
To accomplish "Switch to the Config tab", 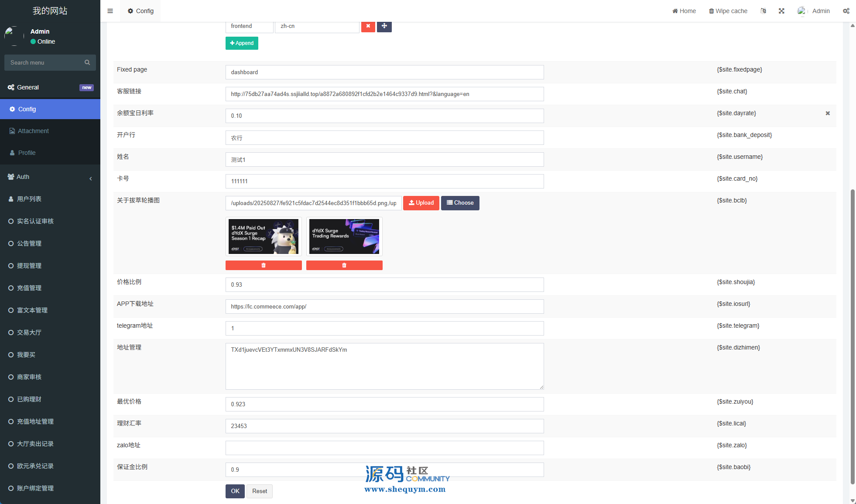I will (140, 11).
